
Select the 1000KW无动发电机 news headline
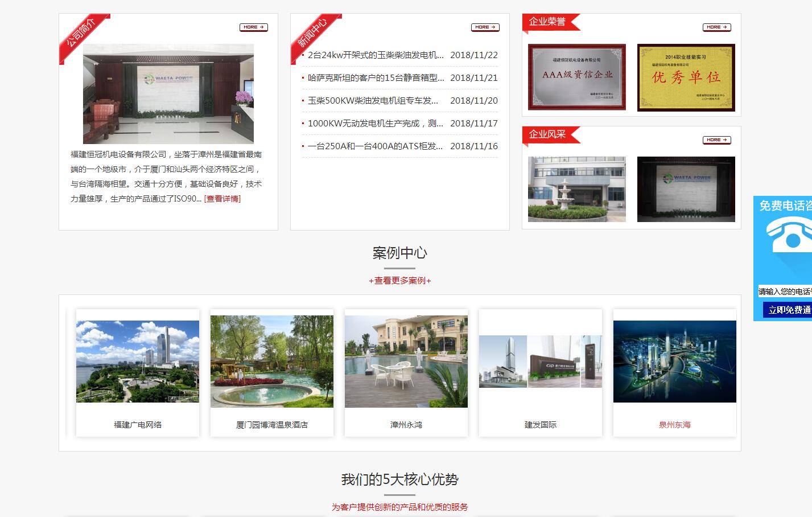(376, 124)
